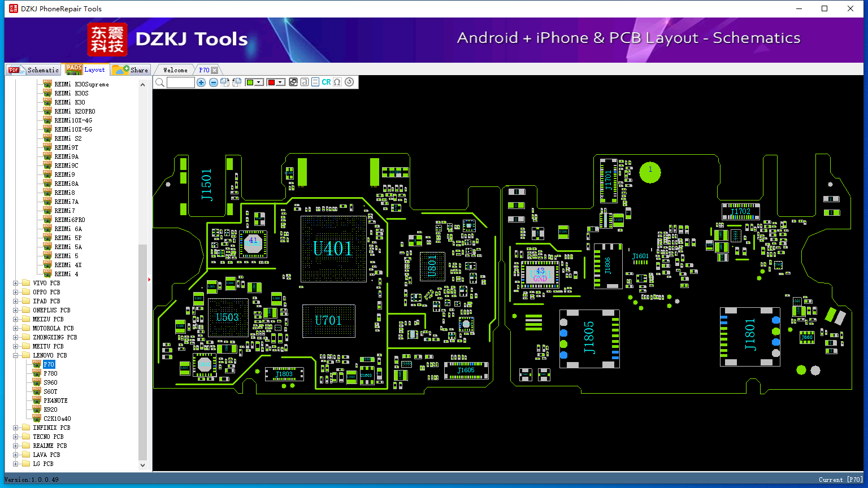The image size is (868, 488).
Task: Click the PADS icon beside P780
Action: coord(37,373)
